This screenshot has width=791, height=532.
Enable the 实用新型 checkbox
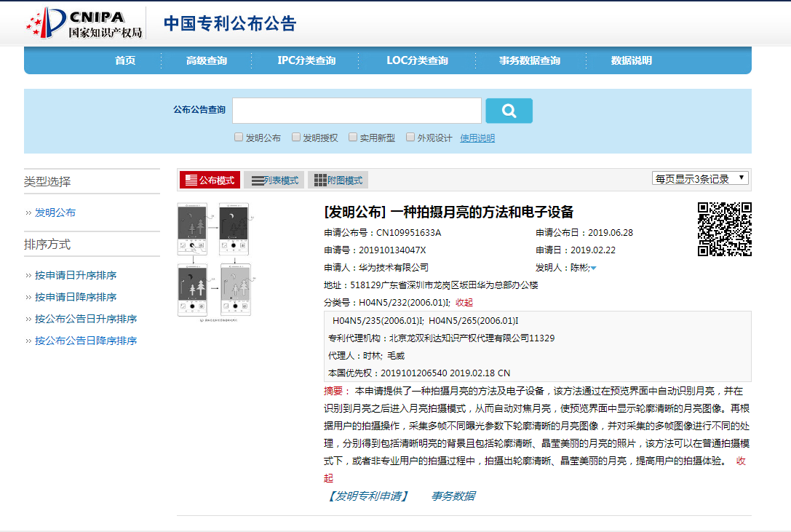pyautogui.click(x=353, y=137)
